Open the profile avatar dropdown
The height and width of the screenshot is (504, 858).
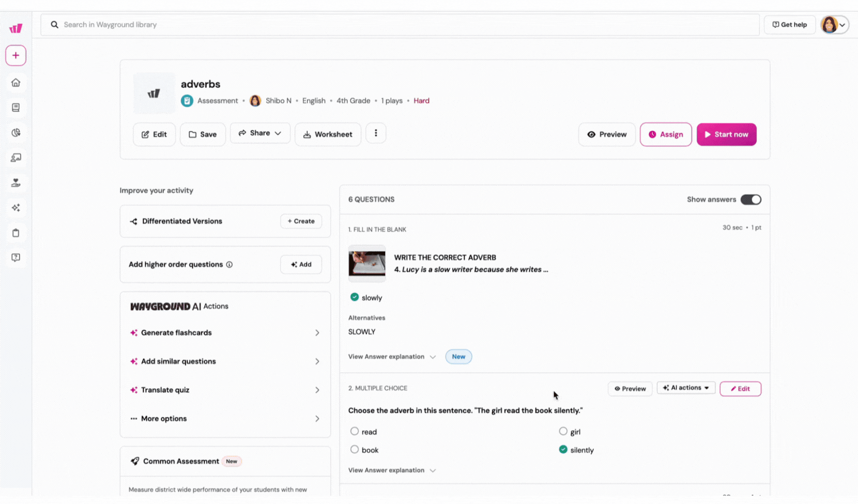pos(835,24)
